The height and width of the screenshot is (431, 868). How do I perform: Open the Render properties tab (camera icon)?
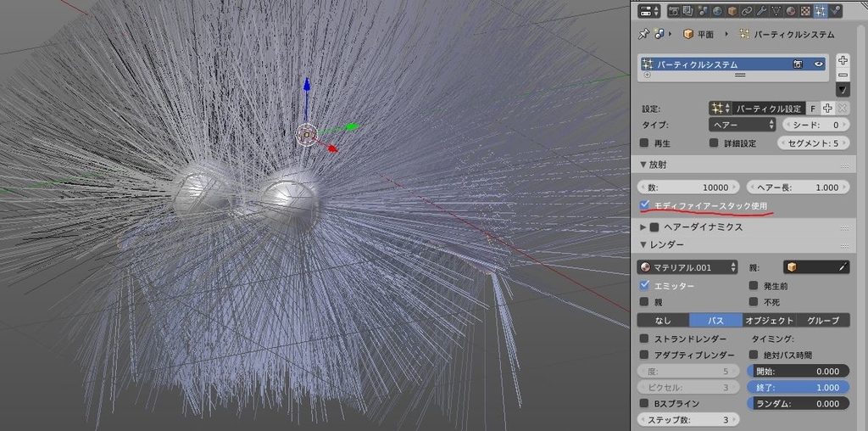tap(674, 11)
